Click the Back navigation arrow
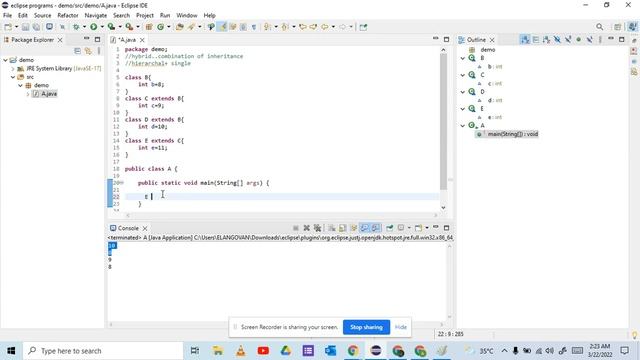This screenshot has height=360, width=640. point(325,27)
